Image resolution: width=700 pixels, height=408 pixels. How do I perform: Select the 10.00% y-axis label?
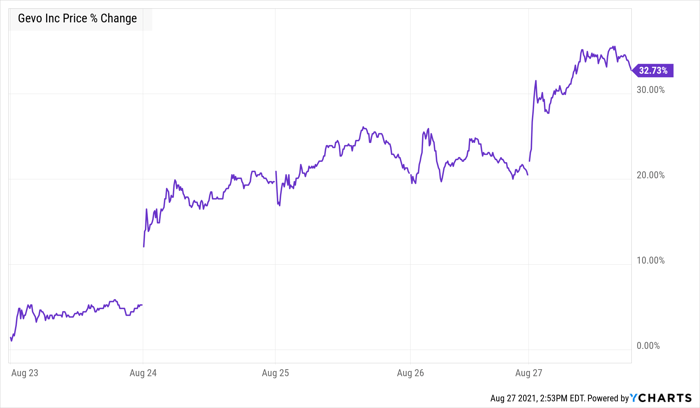pyautogui.click(x=653, y=261)
